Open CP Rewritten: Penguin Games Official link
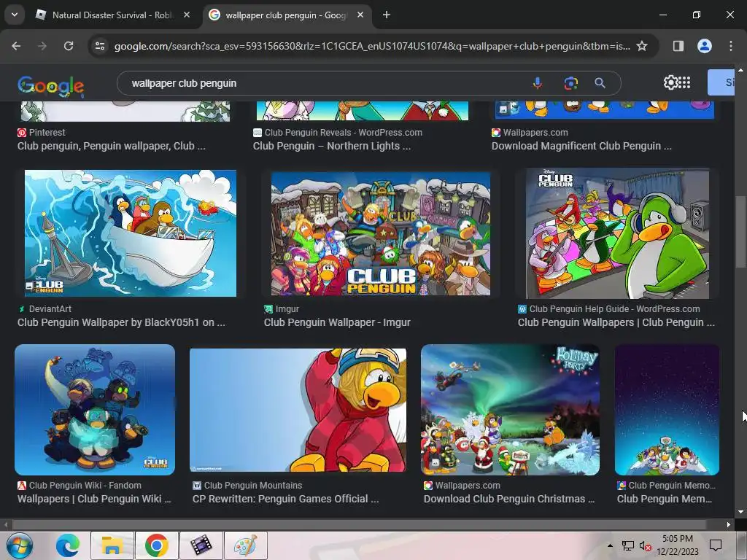 [x=285, y=499]
